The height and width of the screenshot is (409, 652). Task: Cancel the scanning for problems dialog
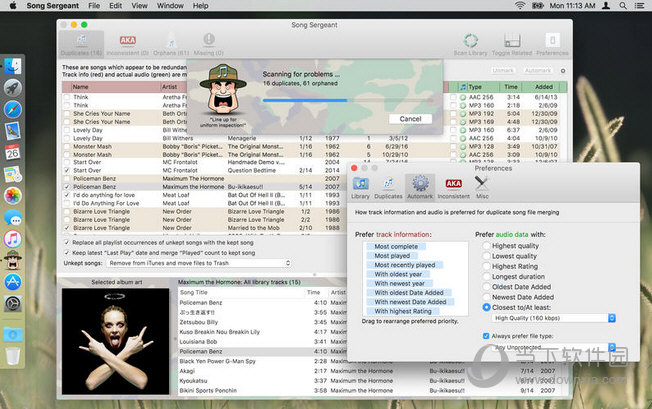click(x=410, y=119)
